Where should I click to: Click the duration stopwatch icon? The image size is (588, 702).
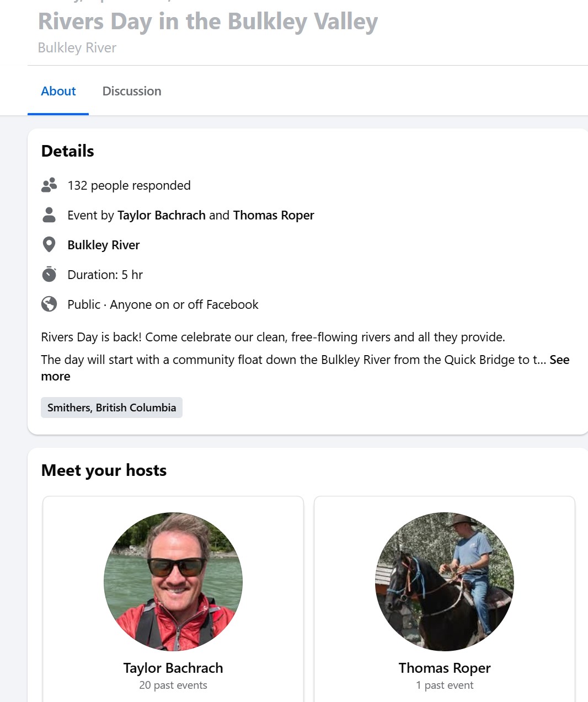(49, 274)
